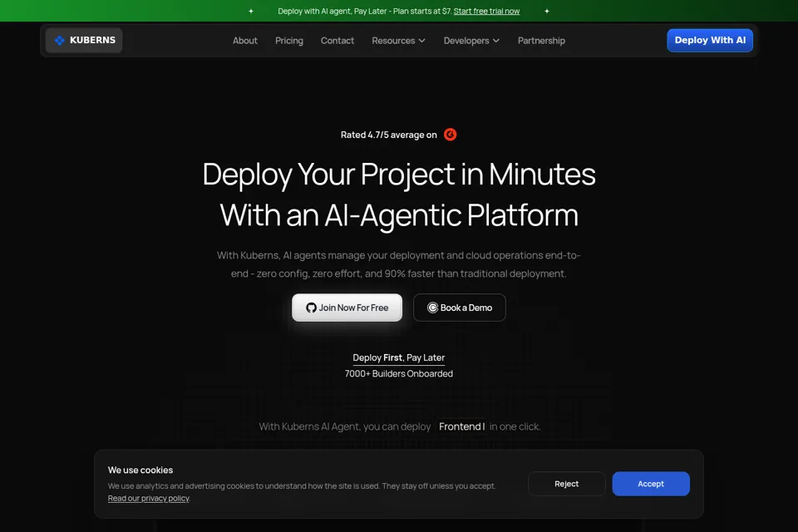
Task: Reject cookies in the banner
Action: point(566,484)
